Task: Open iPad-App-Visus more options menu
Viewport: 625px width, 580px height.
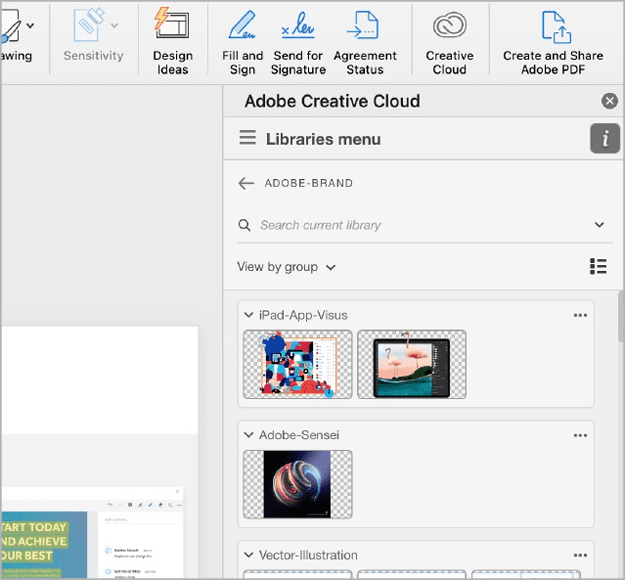Action: [x=580, y=315]
